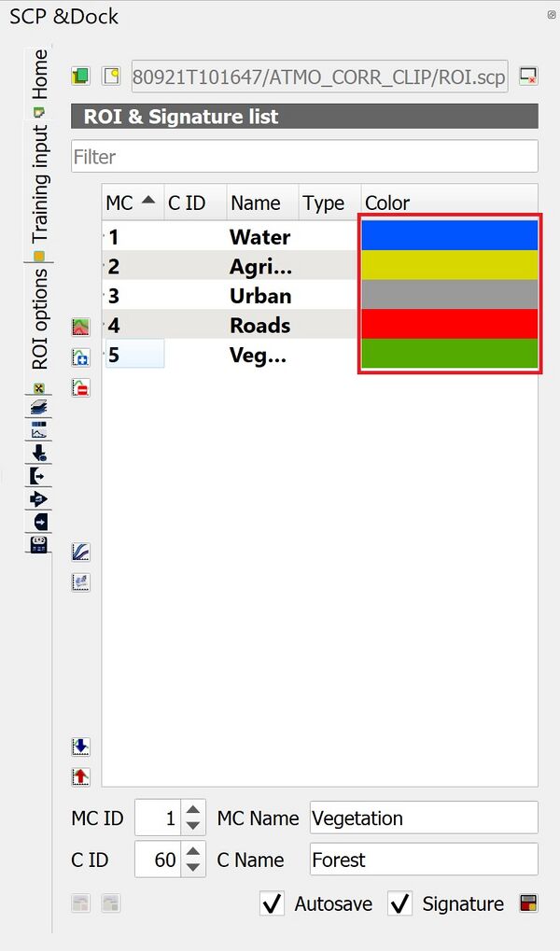Viewport: 560px width, 951px height.
Task: Decrease C ID using the down stepper
Action: [x=194, y=867]
